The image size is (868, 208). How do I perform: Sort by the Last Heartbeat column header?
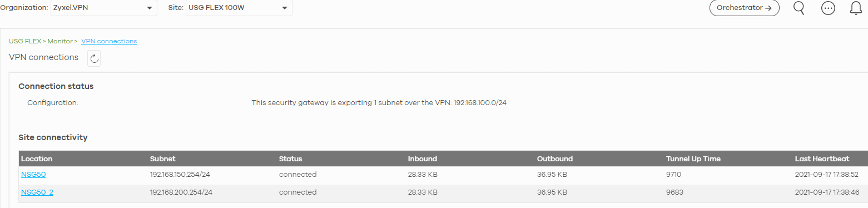[x=822, y=159]
